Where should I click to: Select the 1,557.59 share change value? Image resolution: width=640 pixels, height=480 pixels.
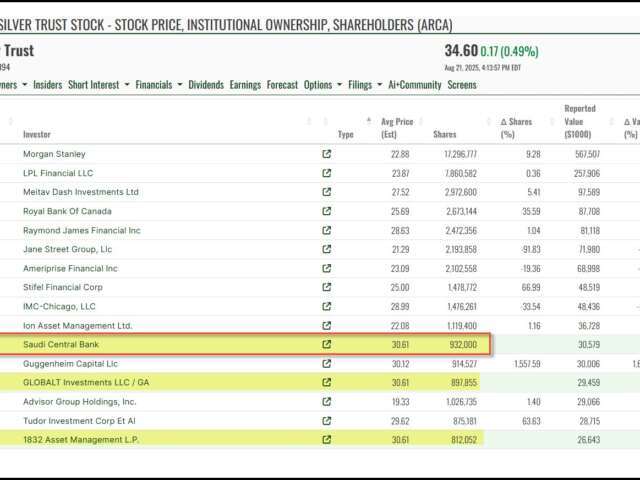click(x=527, y=363)
